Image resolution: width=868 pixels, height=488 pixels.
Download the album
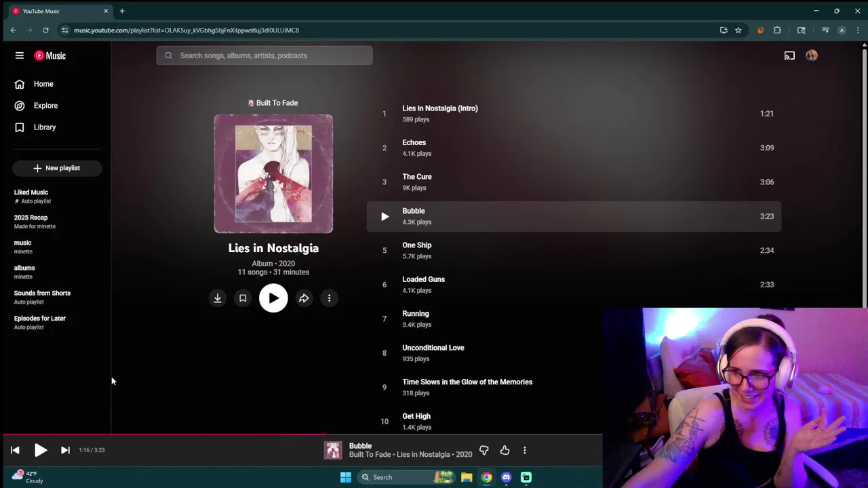coord(218,298)
